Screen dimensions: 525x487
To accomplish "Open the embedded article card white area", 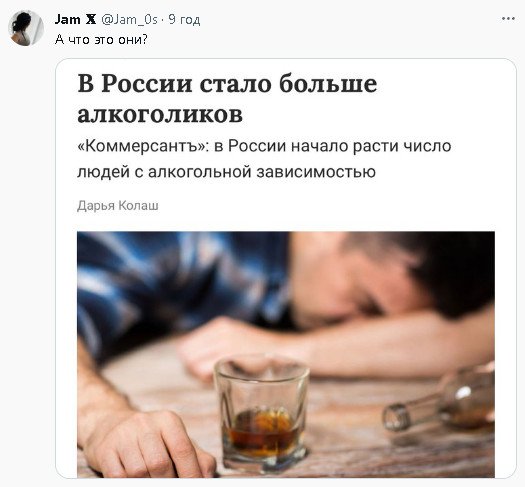I will click(x=286, y=268).
